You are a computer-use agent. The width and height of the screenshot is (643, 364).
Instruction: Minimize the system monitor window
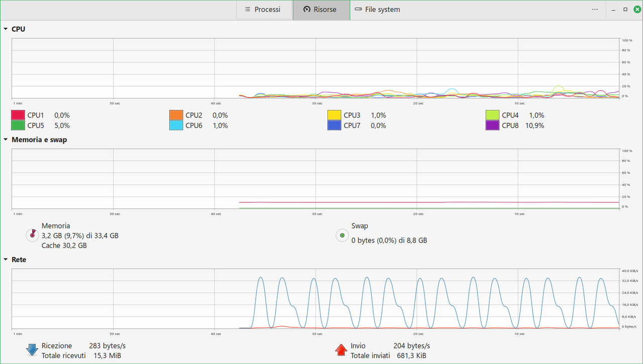tap(613, 10)
